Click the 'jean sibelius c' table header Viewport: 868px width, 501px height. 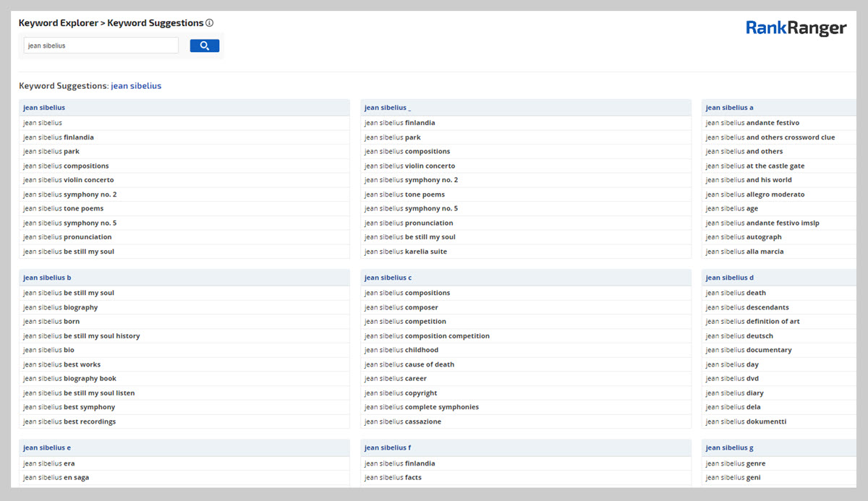coord(388,278)
